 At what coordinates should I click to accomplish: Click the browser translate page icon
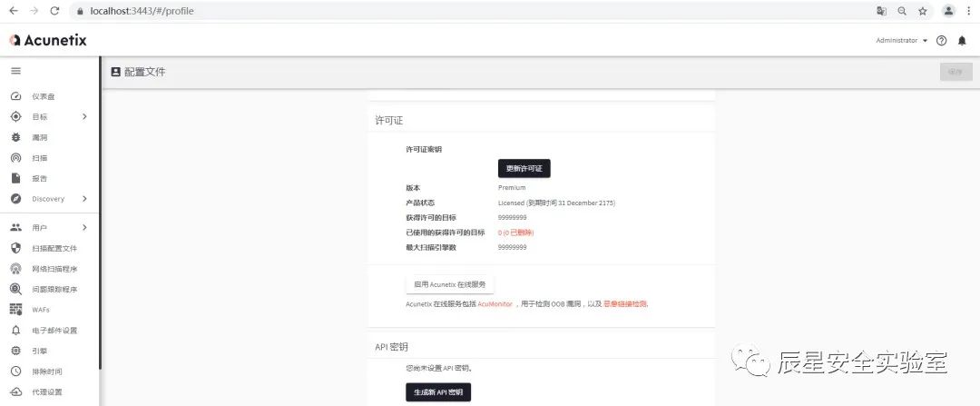point(881,11)
